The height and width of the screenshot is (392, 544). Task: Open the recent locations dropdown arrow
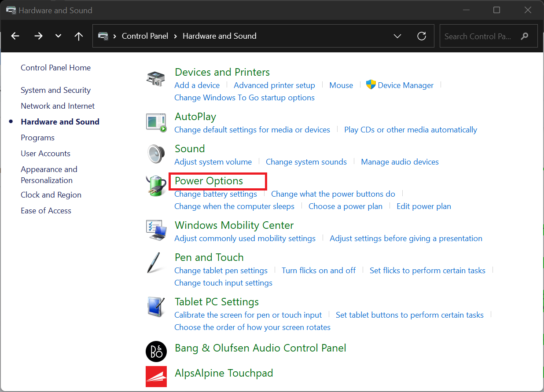coord(58,36)
